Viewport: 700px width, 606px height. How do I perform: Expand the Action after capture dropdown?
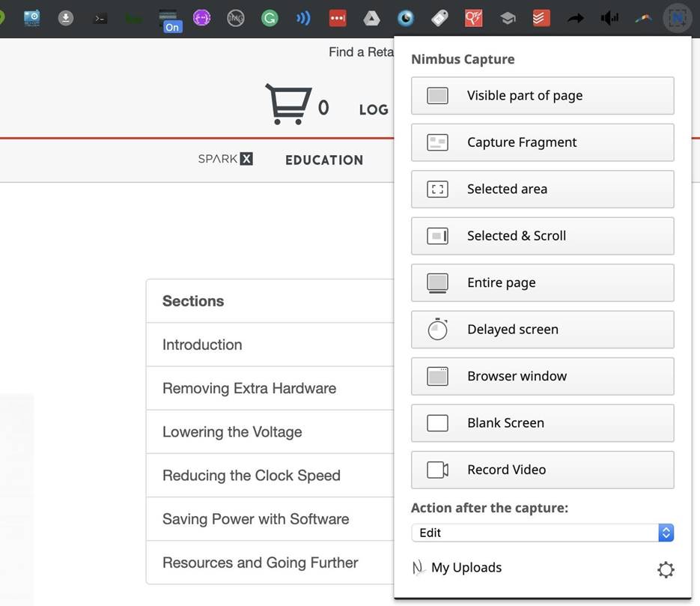point(543,533)
